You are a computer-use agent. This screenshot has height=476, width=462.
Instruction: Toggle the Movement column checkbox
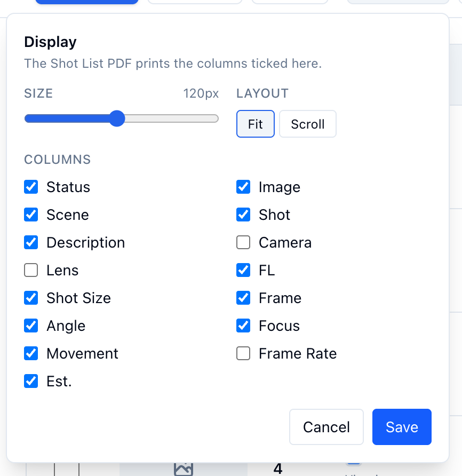tap(31, 353)
